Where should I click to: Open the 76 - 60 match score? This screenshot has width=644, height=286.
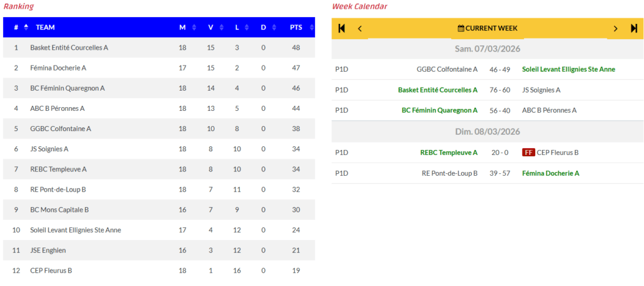(x=499, y=90)
